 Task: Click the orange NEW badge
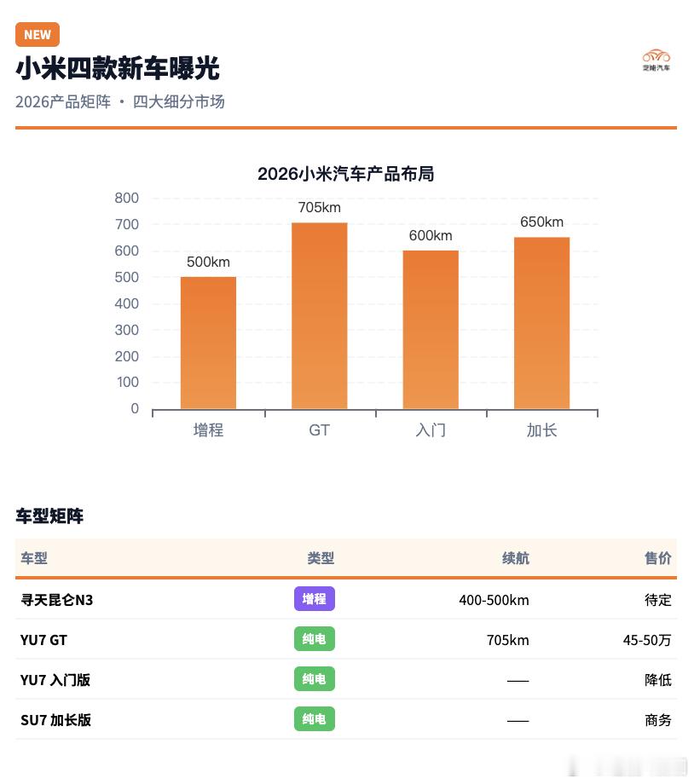click(38, 34)
